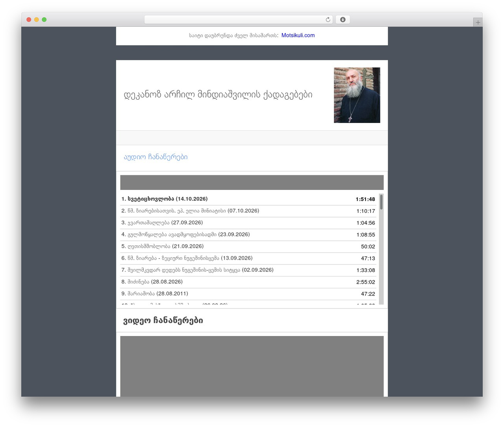Play track 7 dated 02.09.2026
Viewport: 504px width, 427px height.
click(x=248, y=270)
